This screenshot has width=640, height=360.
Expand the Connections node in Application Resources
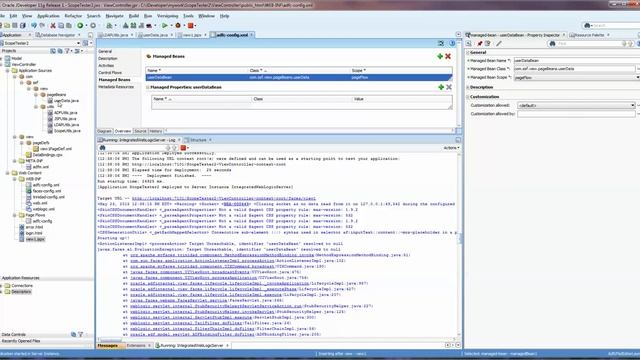coord(1,286)
